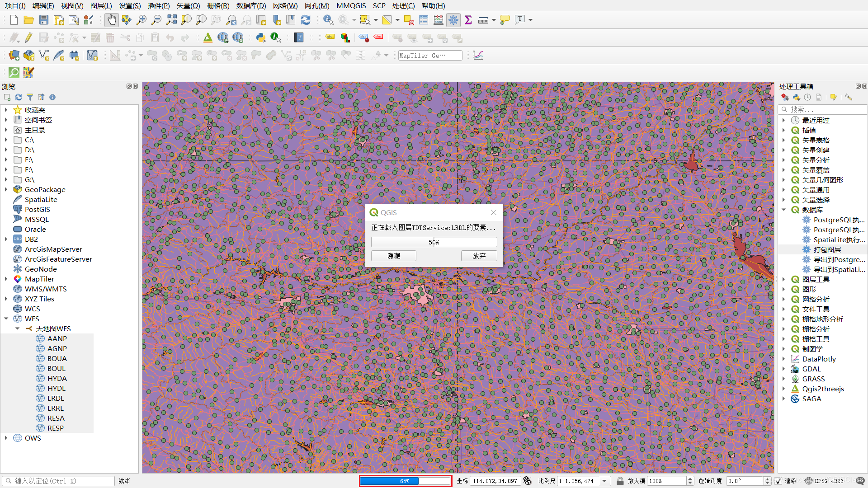This screenshot has width=868, height=488.
Task: Click the New GeoPackage Layer icon
Action: [x=29, y=55]
